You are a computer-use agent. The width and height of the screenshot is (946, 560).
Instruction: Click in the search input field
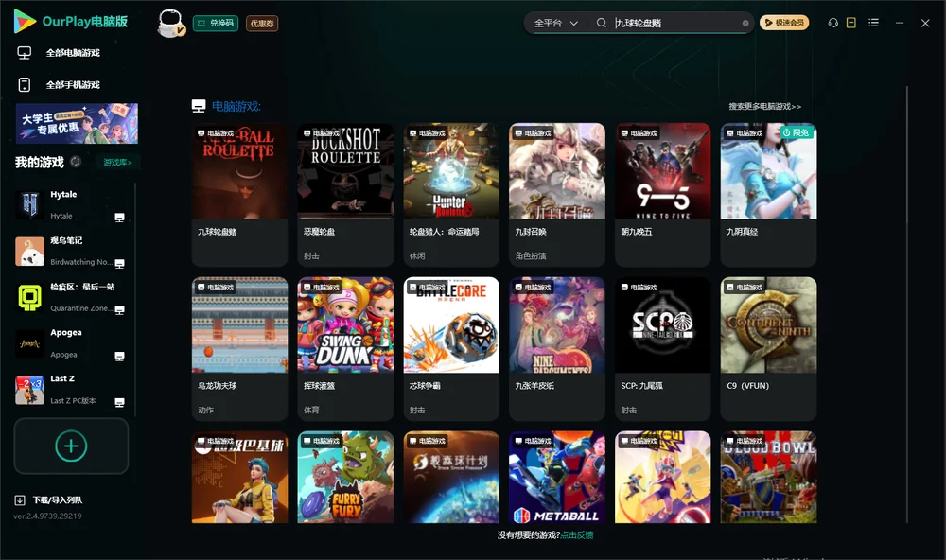(675, 23)
